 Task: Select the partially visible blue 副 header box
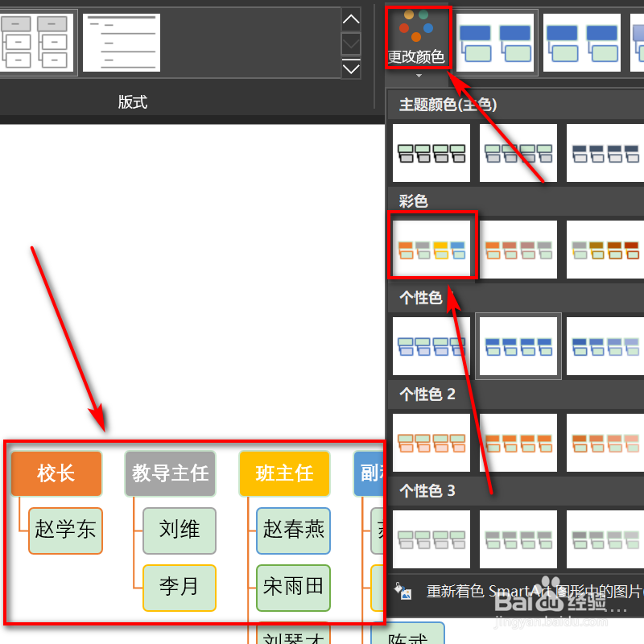pyautogui.click(x=369, y=473)
